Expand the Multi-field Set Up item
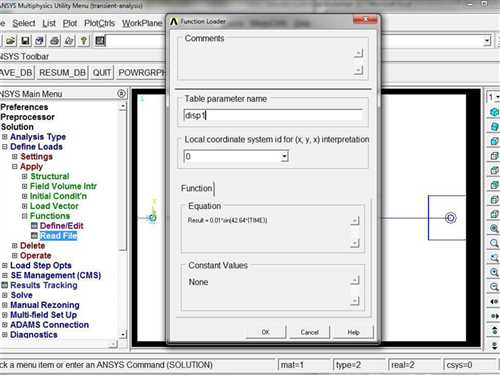This screenshot has width=500, height=375. 5,315
